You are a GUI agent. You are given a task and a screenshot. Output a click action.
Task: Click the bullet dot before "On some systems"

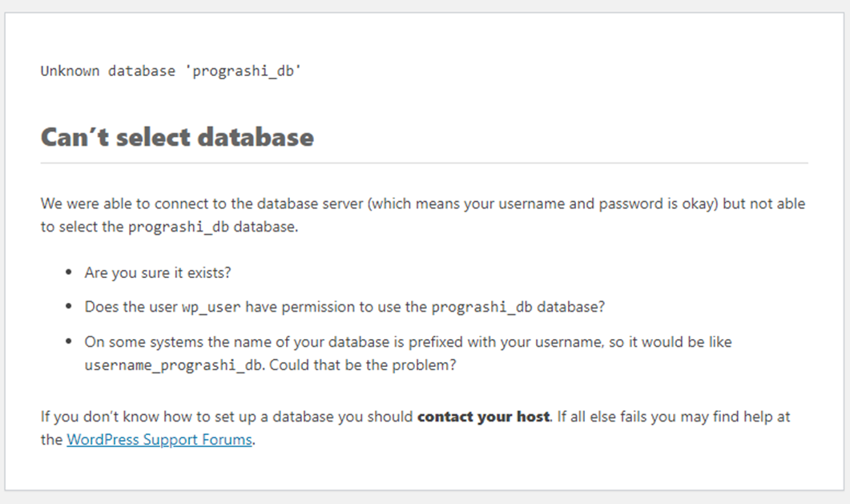click(70, 342)
